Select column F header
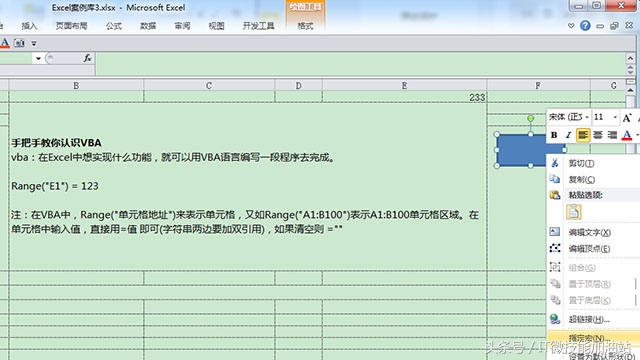The width and height of the screenshot is (640, 360). click(x=538, y=85)
